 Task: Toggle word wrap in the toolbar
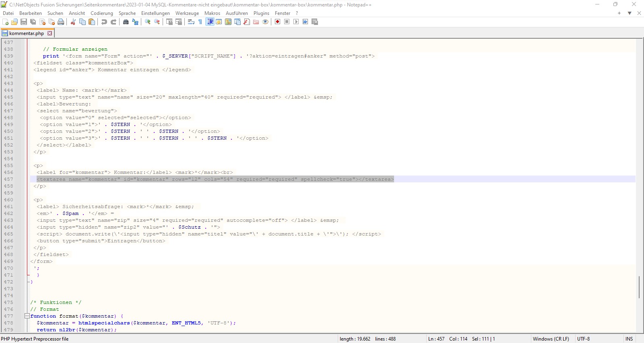click(x=191, y=22)
